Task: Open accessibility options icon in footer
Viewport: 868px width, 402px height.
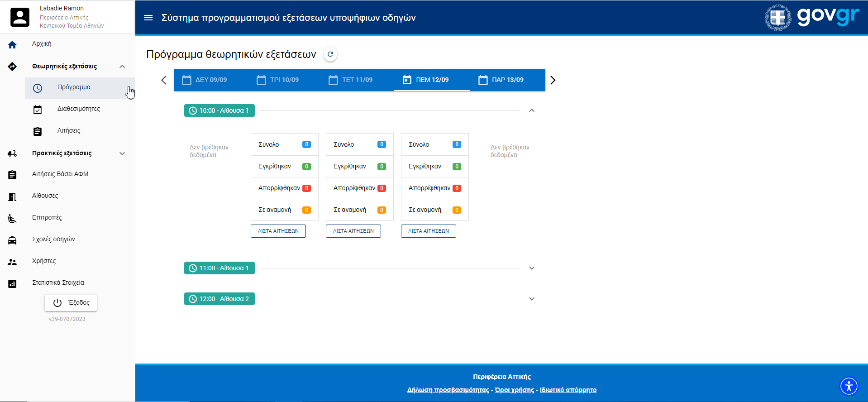Action: [x=849, y=386]
